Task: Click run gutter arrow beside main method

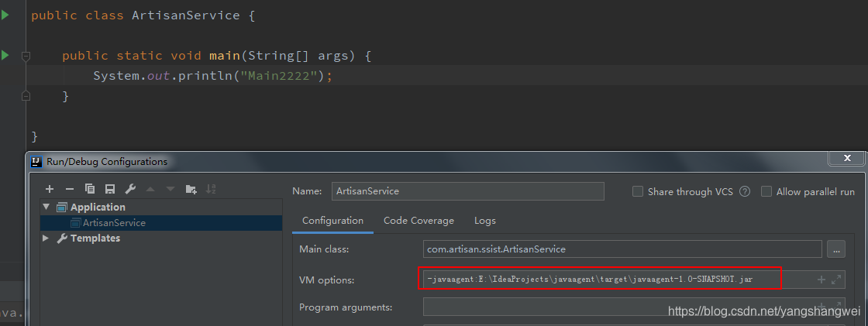Action: (x=5, y=55)
